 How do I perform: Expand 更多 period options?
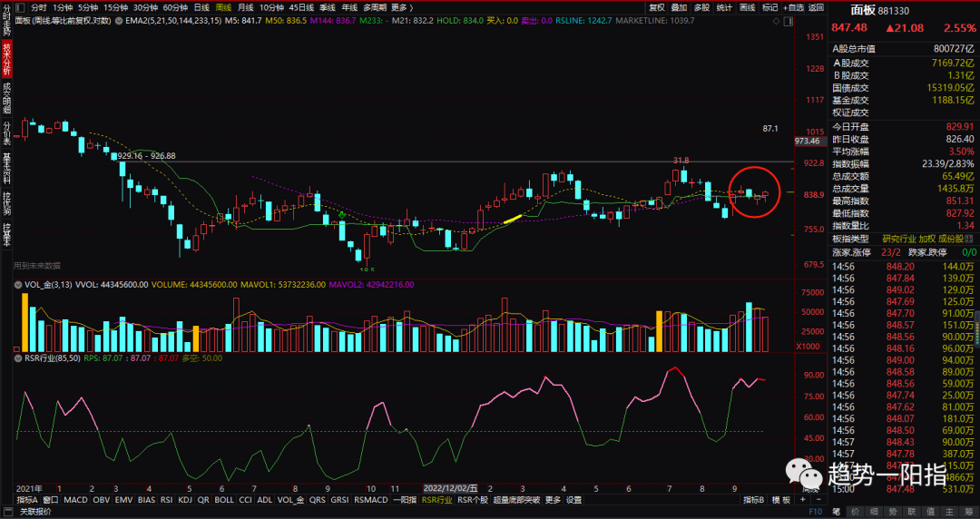coord(402,7)
